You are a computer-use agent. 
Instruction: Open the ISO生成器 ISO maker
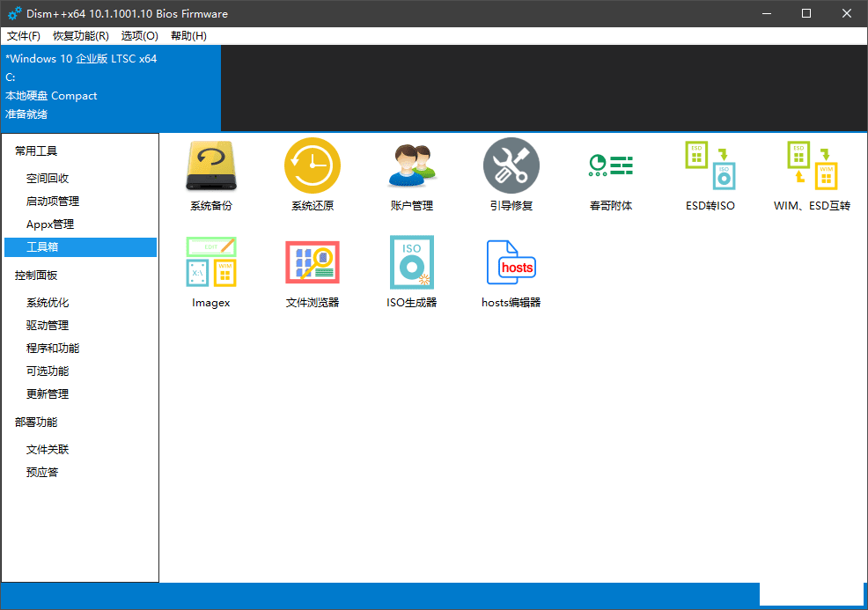[x=411, y=272]
